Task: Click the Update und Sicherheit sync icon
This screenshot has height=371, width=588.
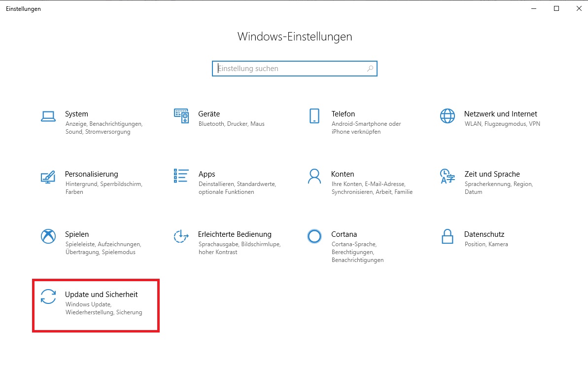Action: click(48, 297)
